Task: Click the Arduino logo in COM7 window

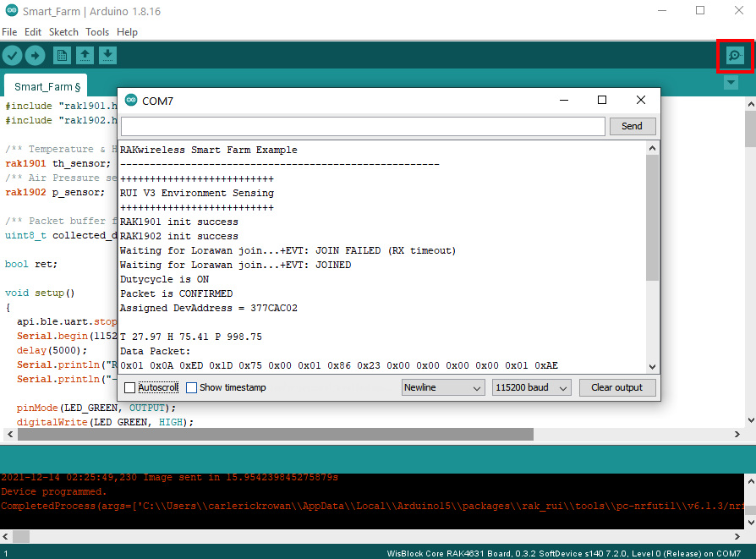Action: pos(131,100)
